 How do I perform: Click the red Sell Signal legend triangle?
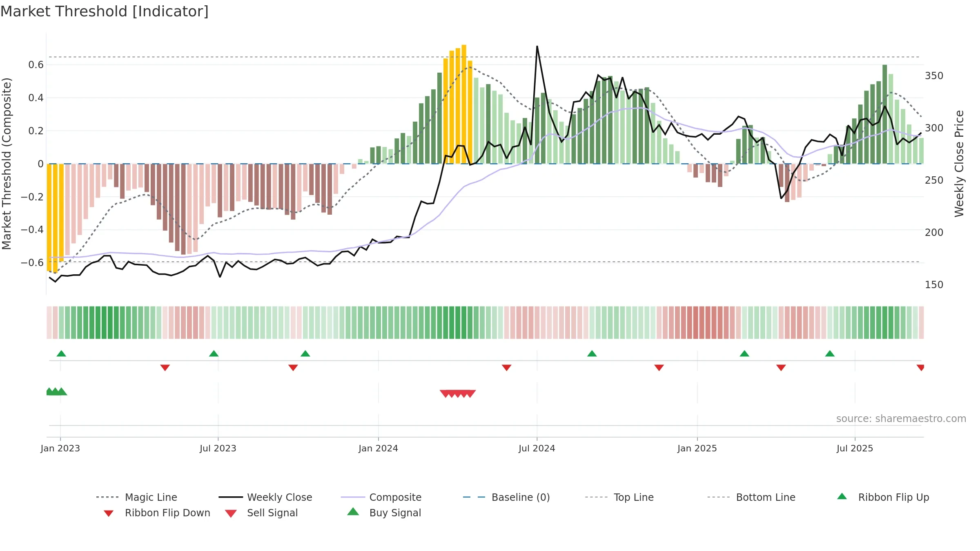[x=231, y=513]
